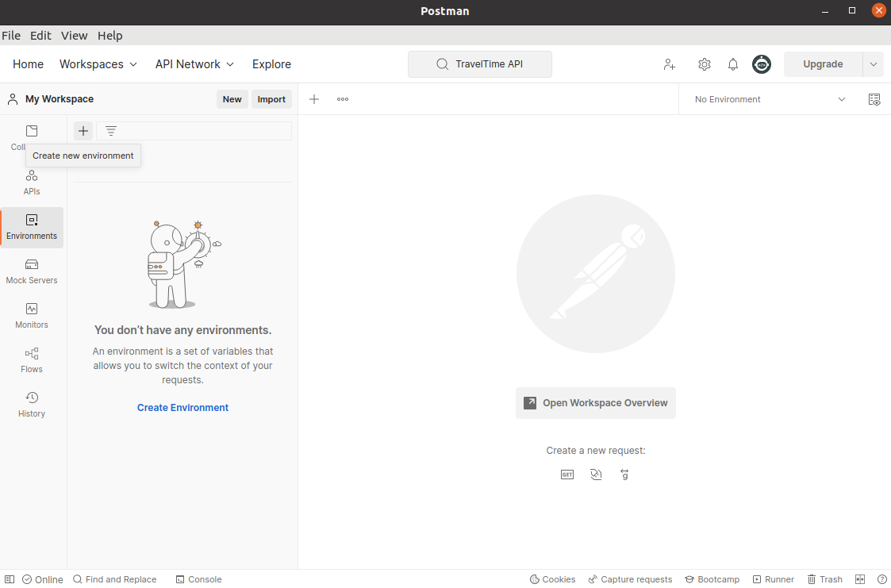This screenshot has height=588, width=891.
Task: Open the Flows sidebar panel
Action: click(x=31, y=359)
